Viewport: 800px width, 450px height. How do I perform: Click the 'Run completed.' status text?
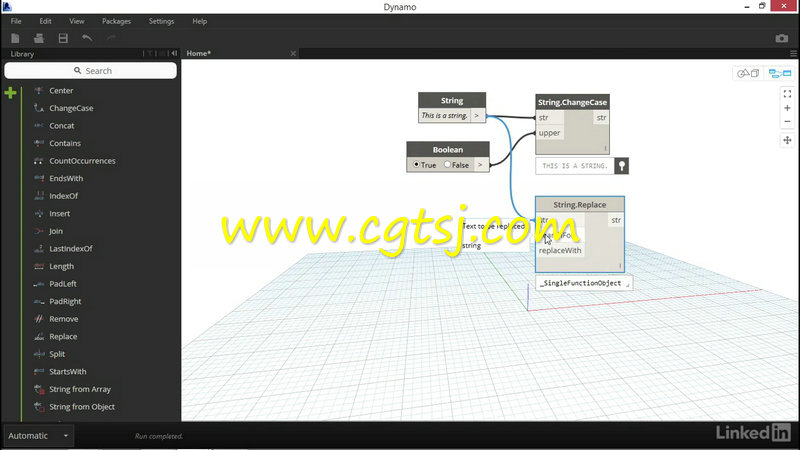159,436
